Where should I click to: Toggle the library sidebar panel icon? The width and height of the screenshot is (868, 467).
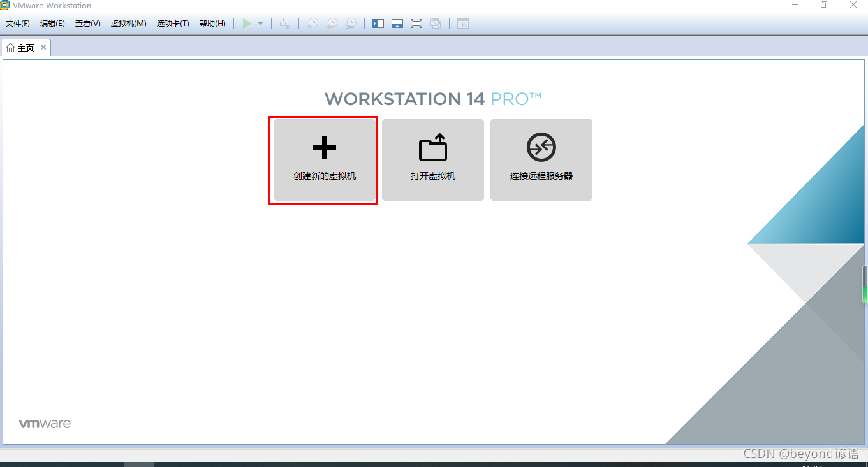pyautogui.click(x=378, y=24)
